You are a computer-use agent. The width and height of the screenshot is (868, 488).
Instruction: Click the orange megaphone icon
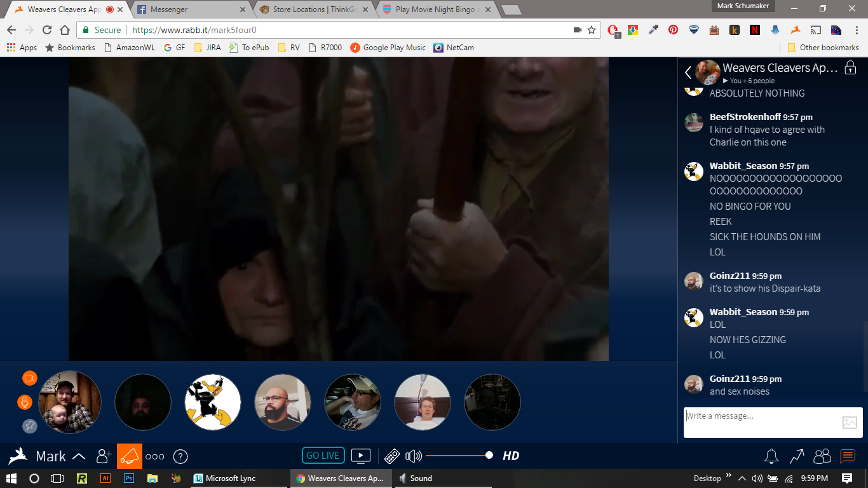(x=130, y=456)
